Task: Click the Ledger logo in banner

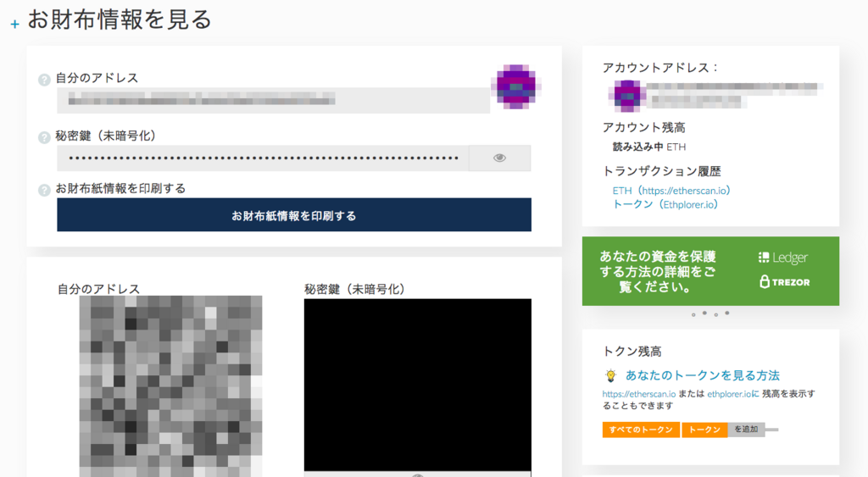Action: click(x=782, y=258)
